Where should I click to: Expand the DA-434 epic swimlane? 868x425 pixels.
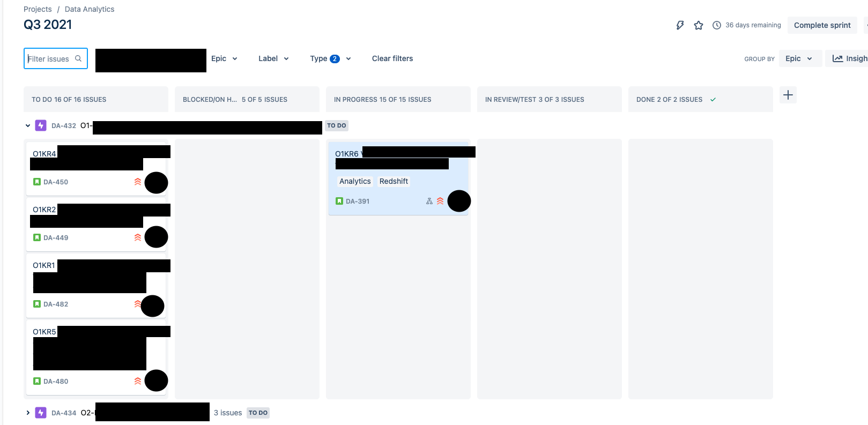[28, 413]
